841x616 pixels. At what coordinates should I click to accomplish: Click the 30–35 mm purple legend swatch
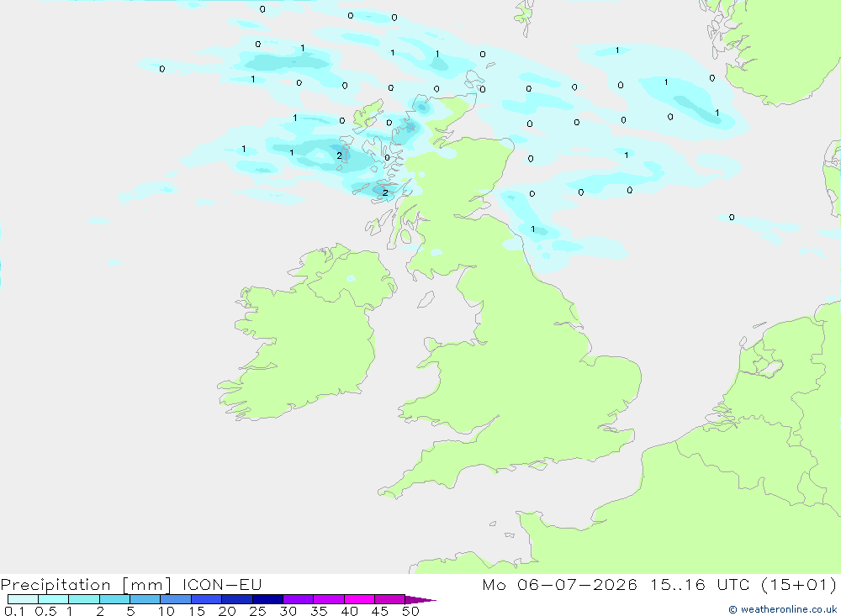coord(299,599)
